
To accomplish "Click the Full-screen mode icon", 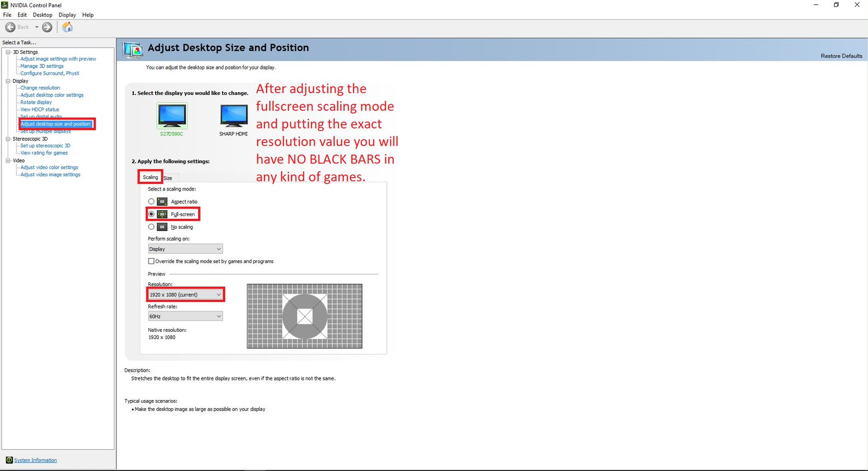I will [162, 214].
